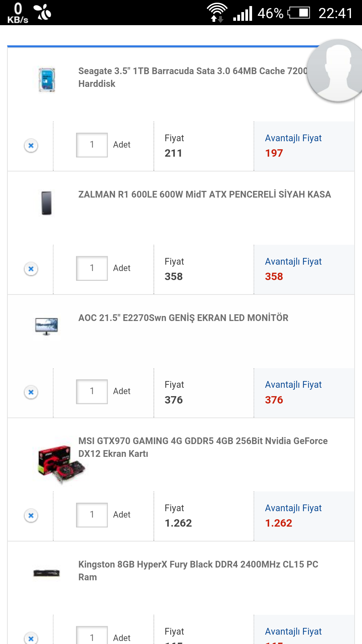Image resolution: width=362 pixels, height=644 pixels.
Task: Open the AOC monitor product image
Action: point(47,326)
